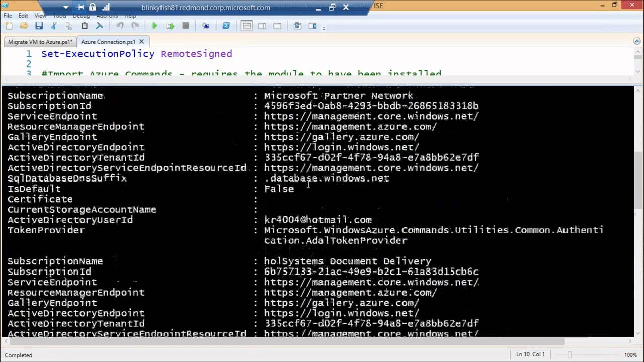This screenshot has width=644, height=362.
Task: Click the horizontal scrollbar right arrow
Action: 630,341
